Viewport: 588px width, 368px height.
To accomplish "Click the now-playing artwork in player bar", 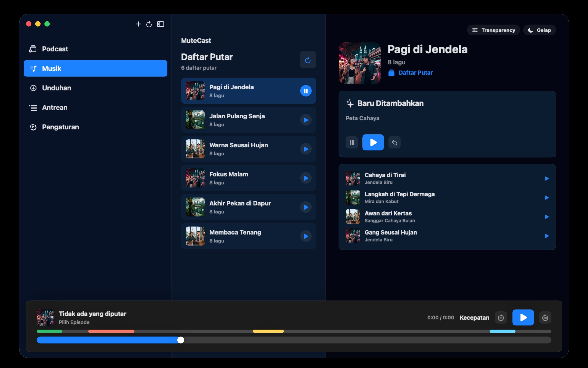I will tap(45, 317).
